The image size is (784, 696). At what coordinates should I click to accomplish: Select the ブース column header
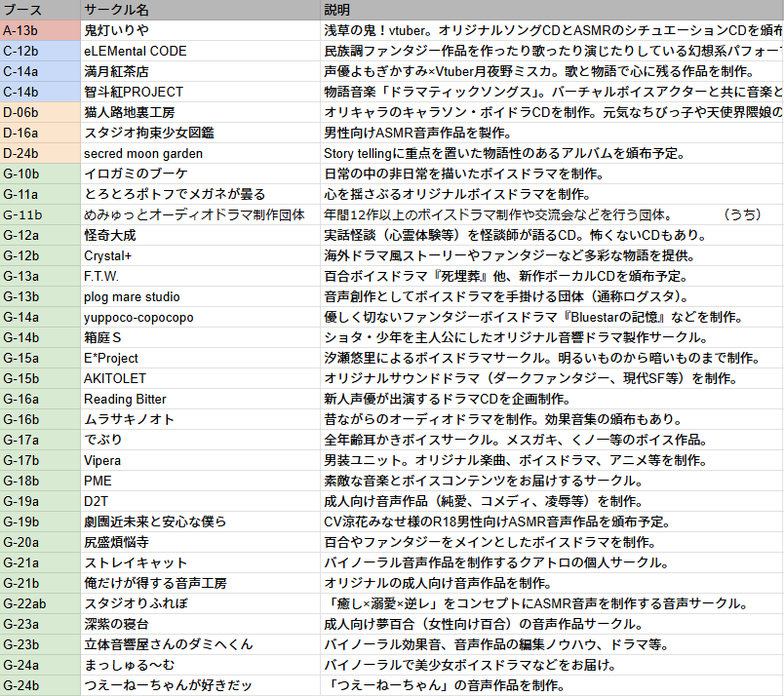(40, 10)
